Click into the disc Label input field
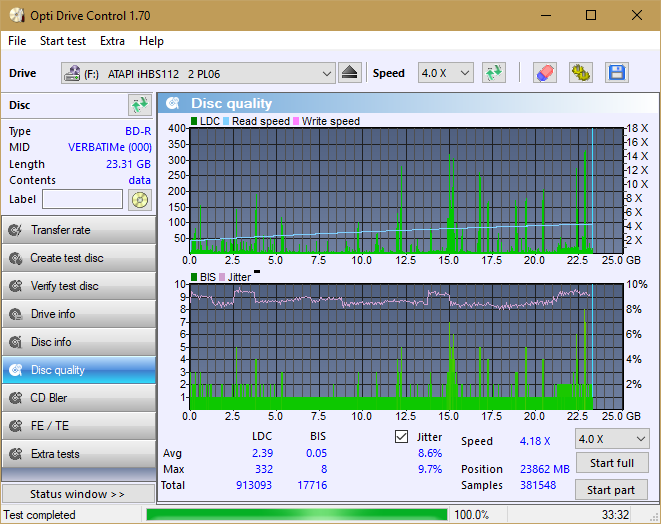Screen dimensions: 661x524 pos(83,199)
